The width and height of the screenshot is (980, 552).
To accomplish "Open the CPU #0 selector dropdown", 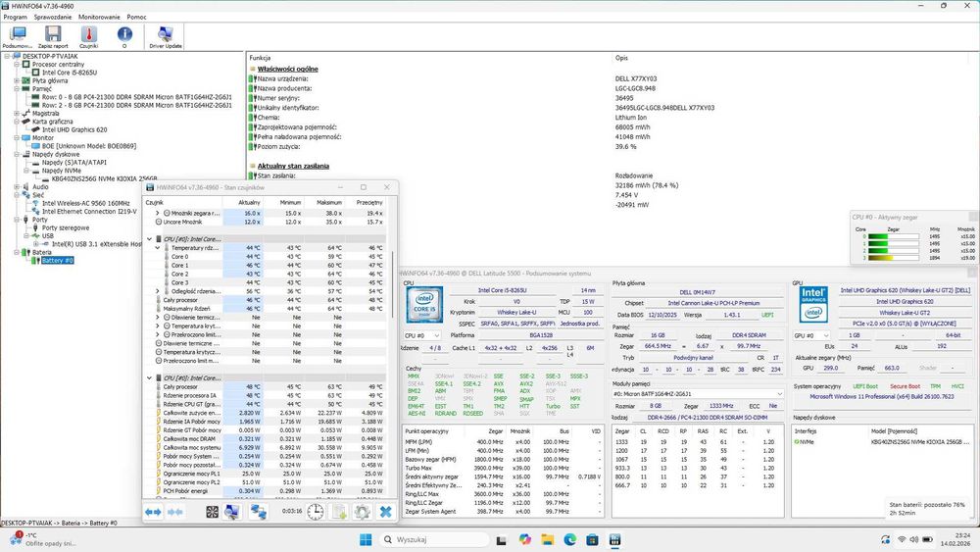I will pyautogui.click(x=421, y=335).
